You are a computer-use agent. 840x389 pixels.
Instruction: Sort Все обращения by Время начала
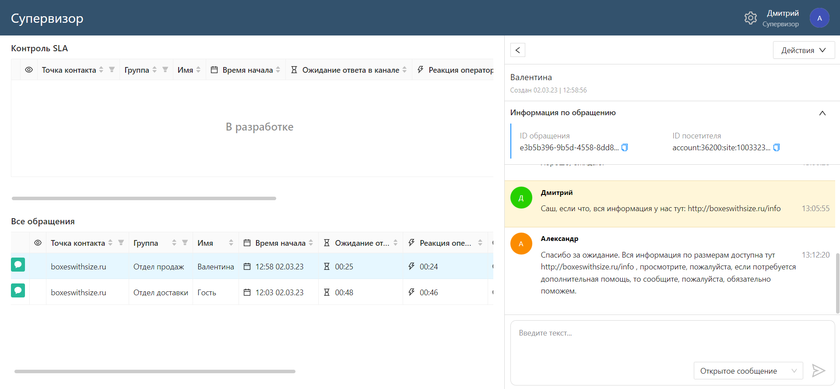click(311, 243)
